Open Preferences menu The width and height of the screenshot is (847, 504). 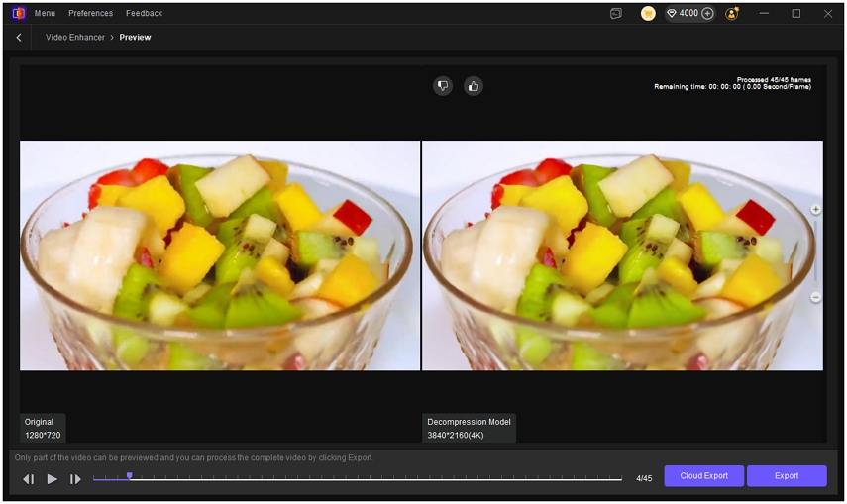(91, 13)
